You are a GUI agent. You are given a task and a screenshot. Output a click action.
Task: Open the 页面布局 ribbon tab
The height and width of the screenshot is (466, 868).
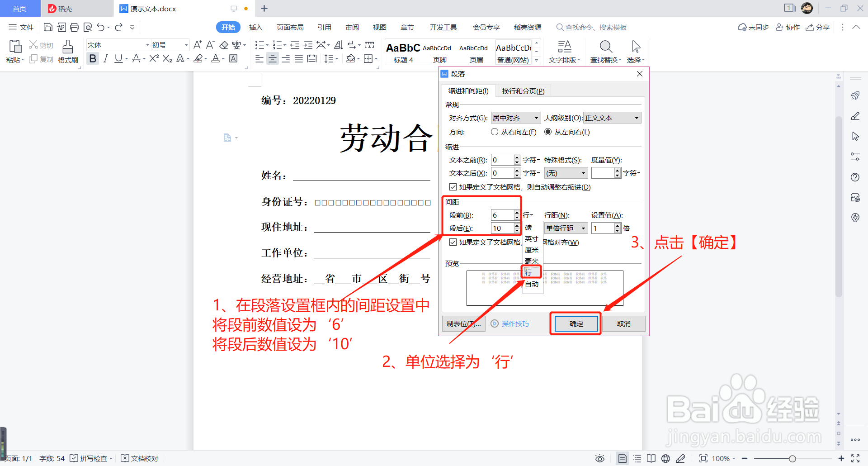click(x=290, y=27)
